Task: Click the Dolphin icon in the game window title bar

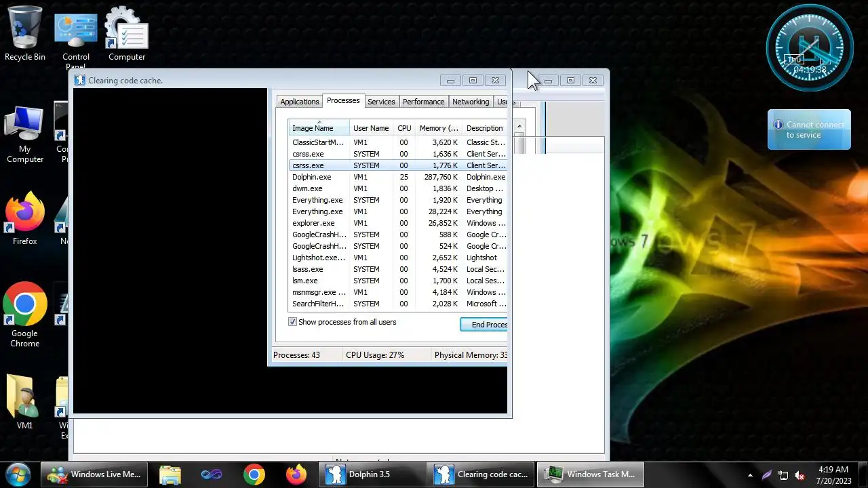Action: point(80,80)
